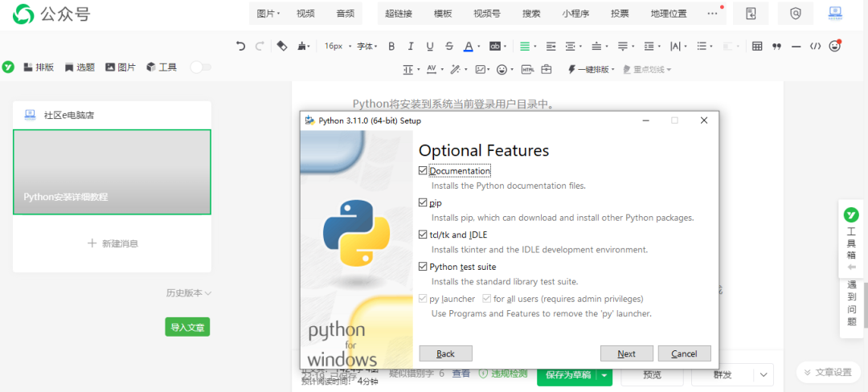The width and height of the screenshot is (868, 392).
Task: Click the redo arrow icon
Action: coord(259,47)
